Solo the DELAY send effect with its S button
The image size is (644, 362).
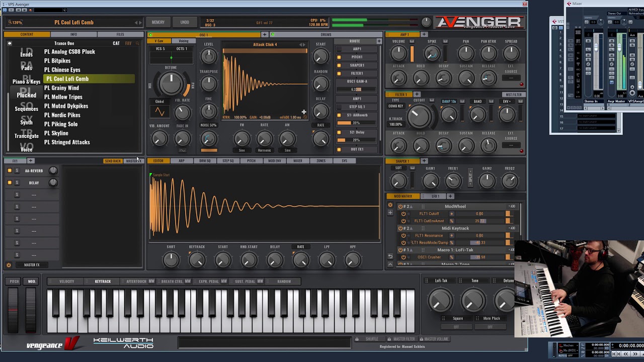point(17,183)
